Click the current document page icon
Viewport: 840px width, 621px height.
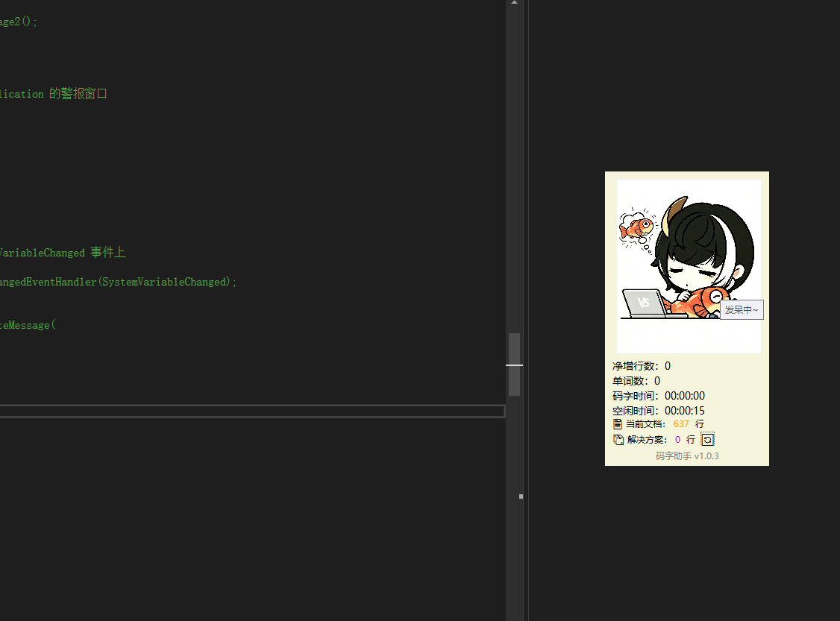617,424
